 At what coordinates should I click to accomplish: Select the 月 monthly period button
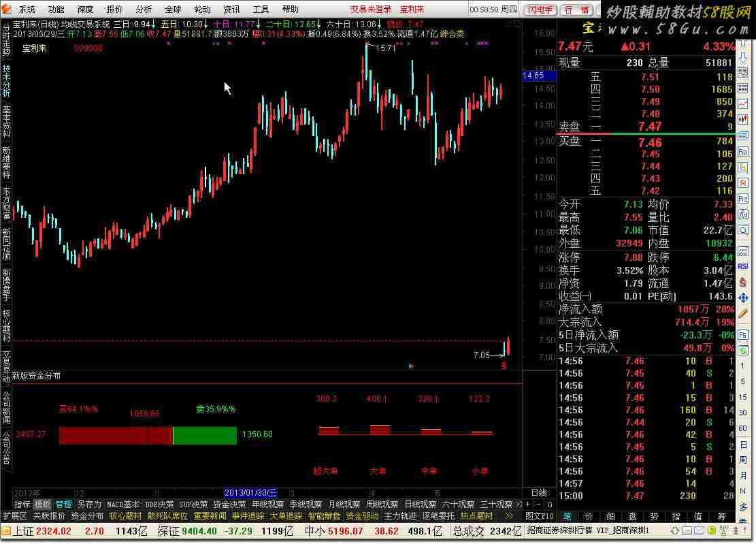[x=743, y=475]
